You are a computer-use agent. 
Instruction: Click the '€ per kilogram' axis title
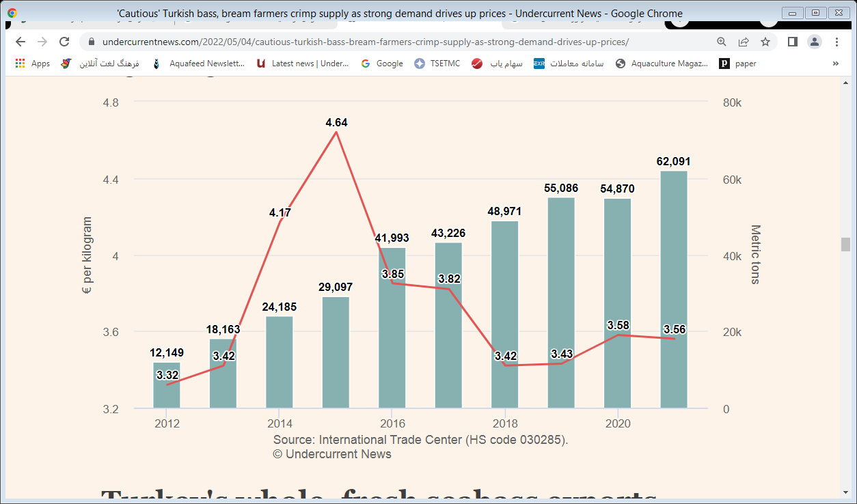coord(87,255)
